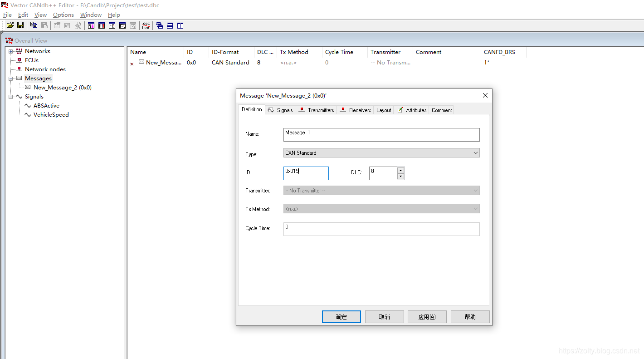Click the 1* value under CANFD_BRS
This screenshot has height=359, width=644.
tap(487, 63)
